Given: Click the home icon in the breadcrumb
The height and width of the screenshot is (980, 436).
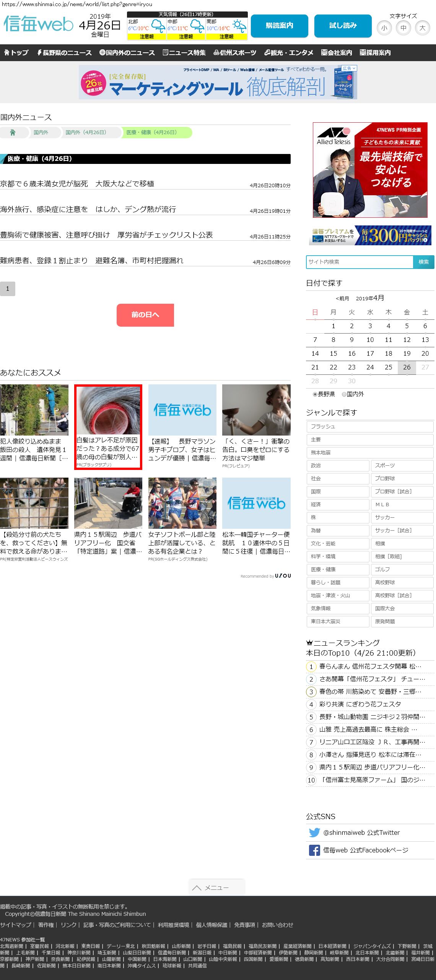Looking at the screenshot, I should (x=13, y=133).
